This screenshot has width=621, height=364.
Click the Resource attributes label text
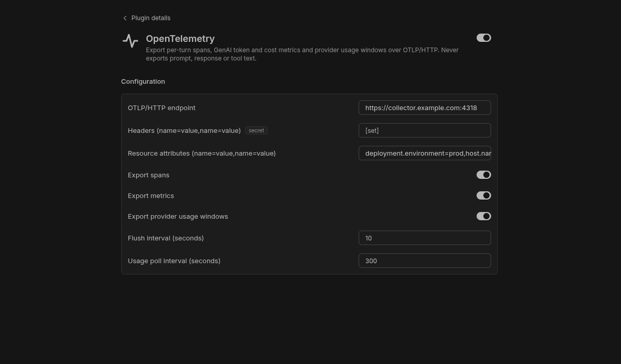202,153
